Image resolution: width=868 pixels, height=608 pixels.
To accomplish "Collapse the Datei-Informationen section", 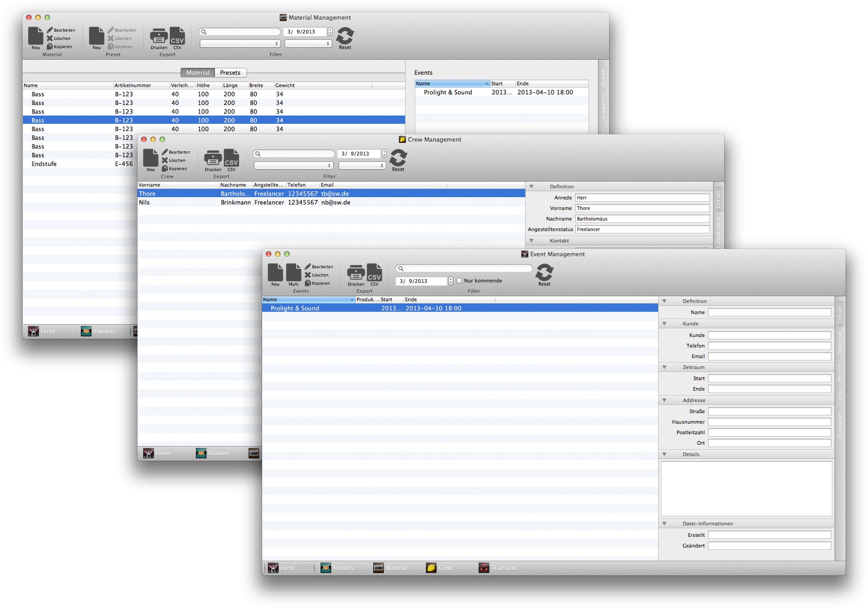I will [x=664, y=524].
